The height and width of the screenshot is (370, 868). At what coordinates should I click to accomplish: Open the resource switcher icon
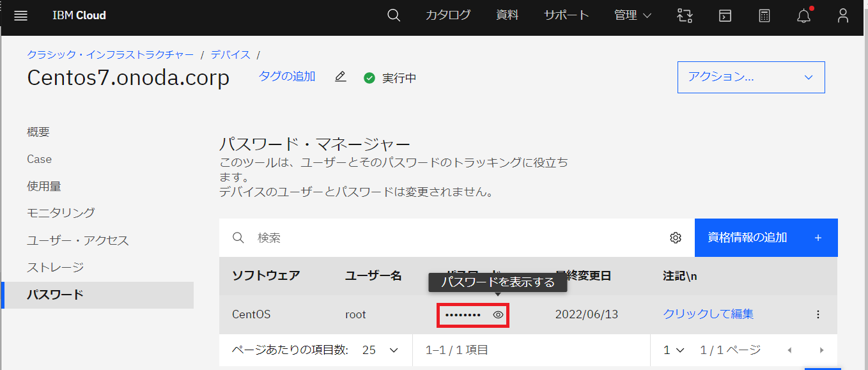685,16
